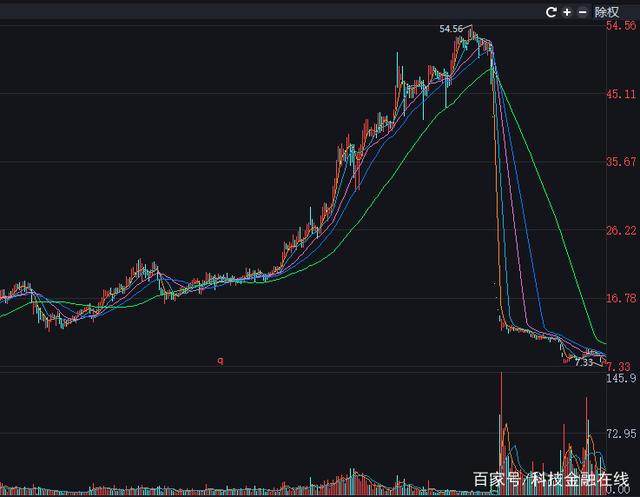Click the 45.11 price axis label
Screen dimensions: 640x497
(x=621, y=94)
